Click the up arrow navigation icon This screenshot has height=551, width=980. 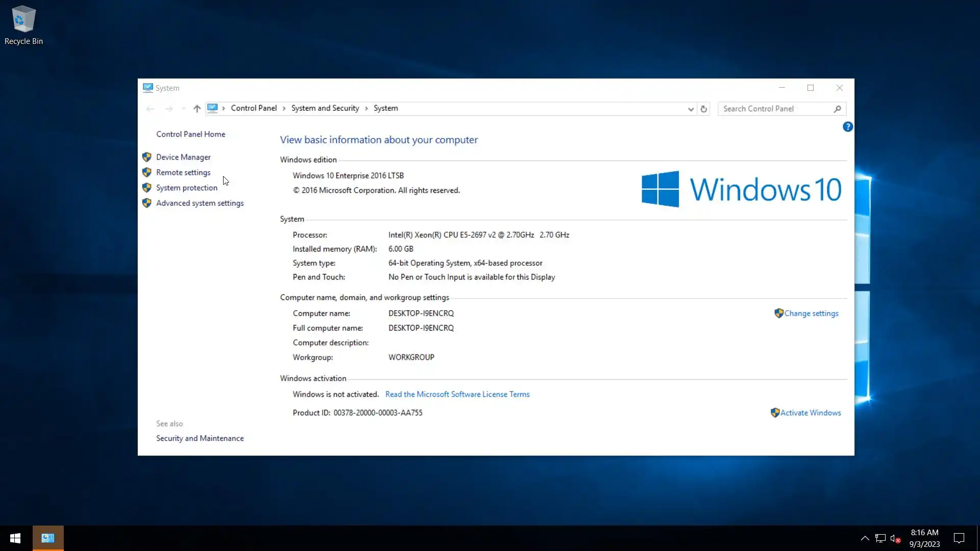pos(197,109)
